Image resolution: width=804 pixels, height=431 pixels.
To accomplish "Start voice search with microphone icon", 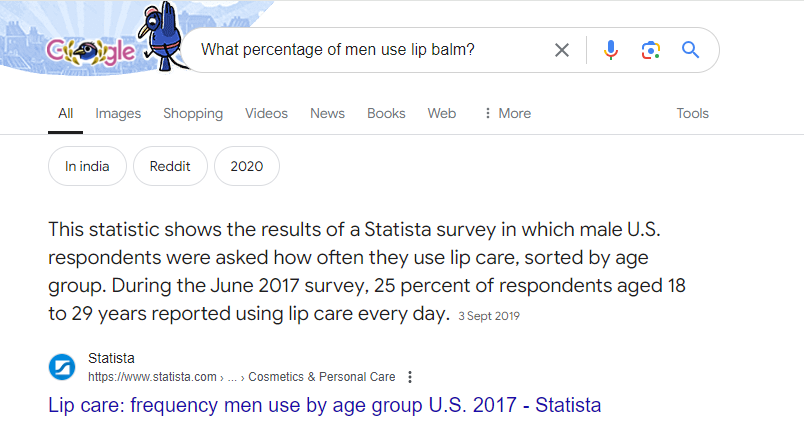I will coord(611,50).
